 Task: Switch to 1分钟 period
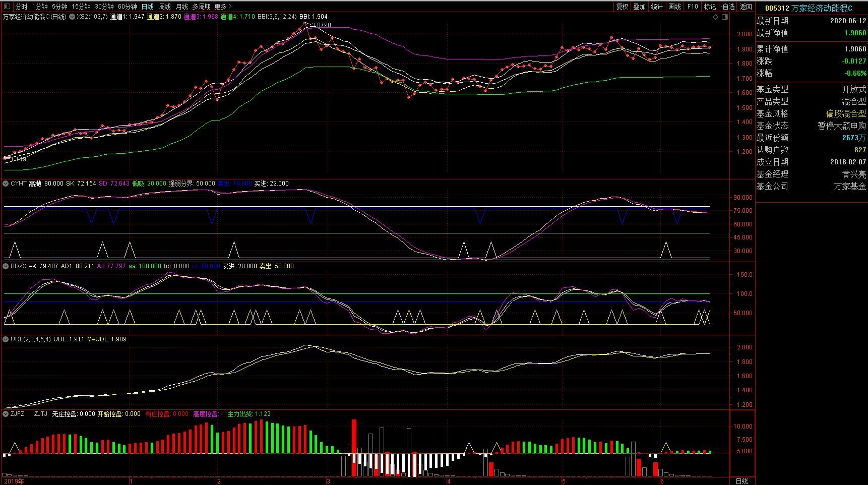coord(40,7)
